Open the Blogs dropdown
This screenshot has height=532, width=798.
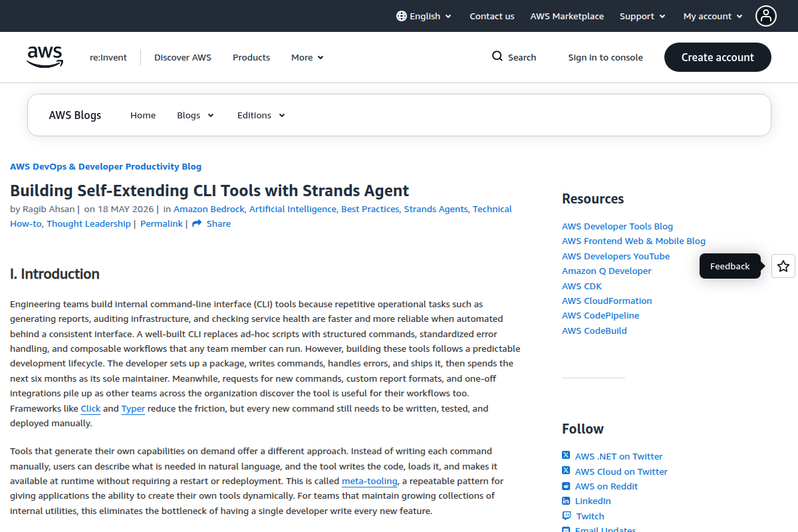tap(196, 115)
